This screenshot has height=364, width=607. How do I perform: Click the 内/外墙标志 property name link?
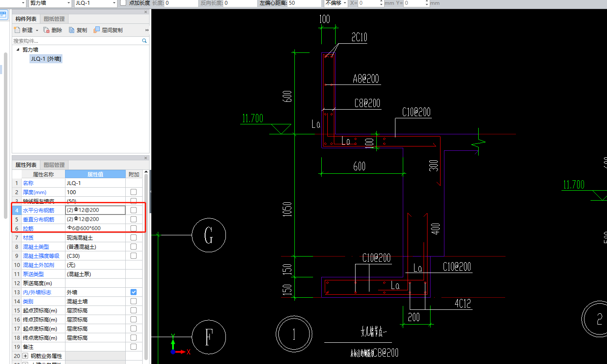(36, 292)
